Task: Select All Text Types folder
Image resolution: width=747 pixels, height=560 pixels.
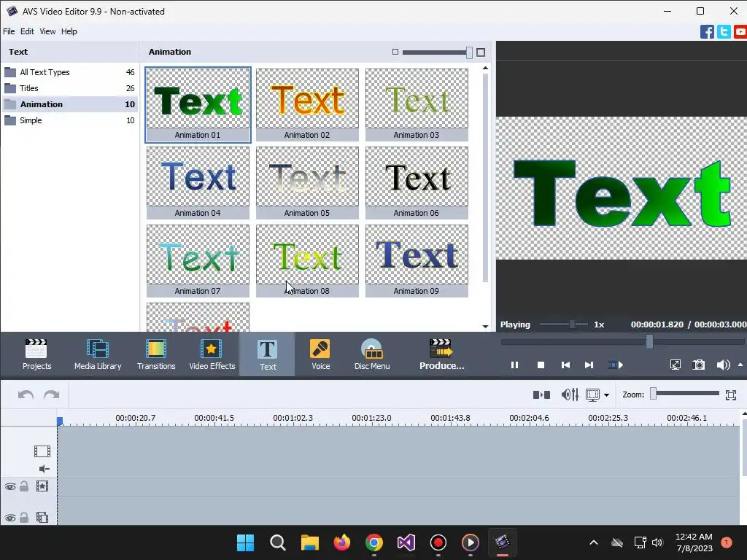Action: point(69,72)
